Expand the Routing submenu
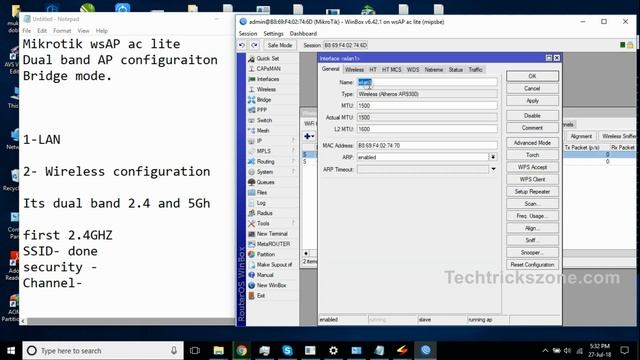 pos(271,162)
